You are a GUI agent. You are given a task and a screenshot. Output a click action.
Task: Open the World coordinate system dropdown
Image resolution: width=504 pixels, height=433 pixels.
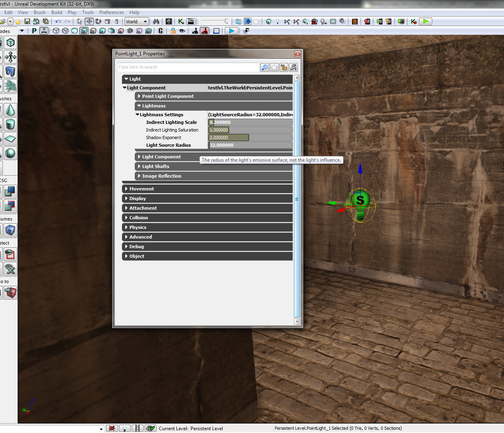coord(137,22)
